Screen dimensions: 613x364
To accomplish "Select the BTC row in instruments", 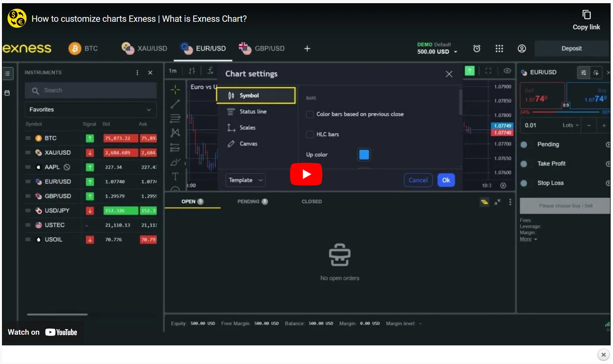I will [x=91, y=138].
